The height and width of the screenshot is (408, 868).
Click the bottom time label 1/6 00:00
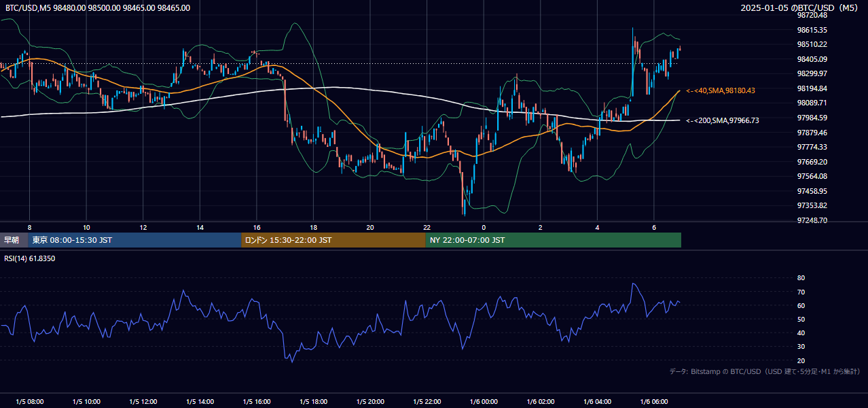click(x=484, y=402)
